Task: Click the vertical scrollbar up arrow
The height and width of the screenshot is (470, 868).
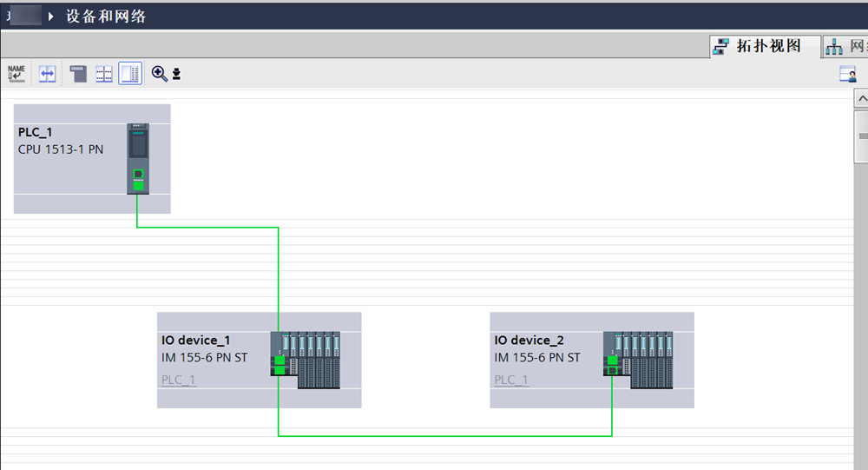Action: pos(861,99)
